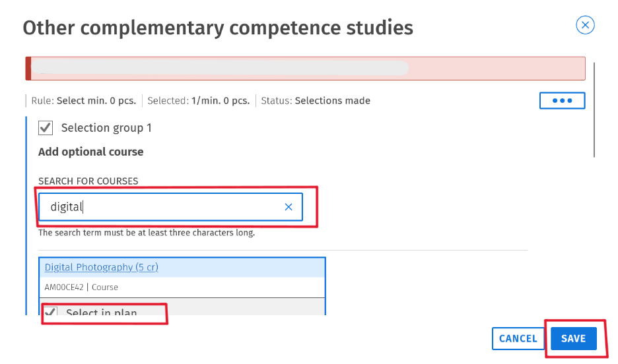The image size is (618, 364).
Task: Click the red error notification banner
Action: pos(306,69)
